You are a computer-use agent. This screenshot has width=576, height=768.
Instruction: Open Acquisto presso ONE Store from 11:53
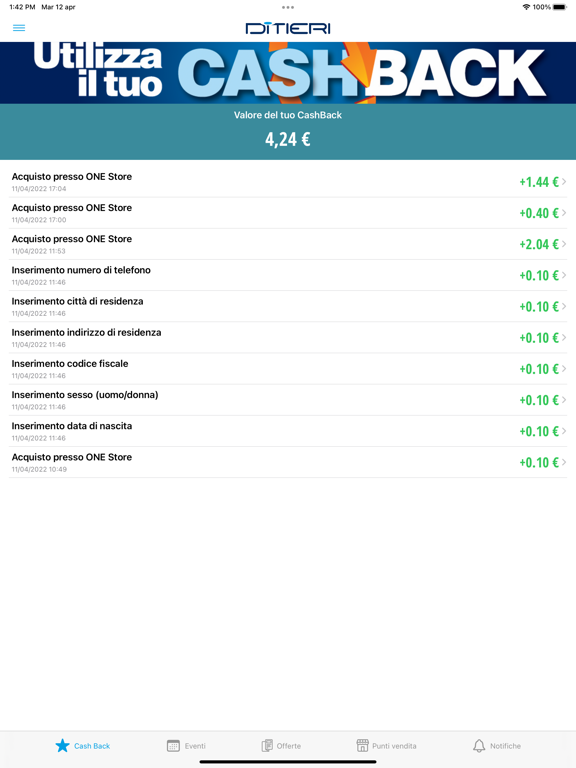[x=288, y=244]
